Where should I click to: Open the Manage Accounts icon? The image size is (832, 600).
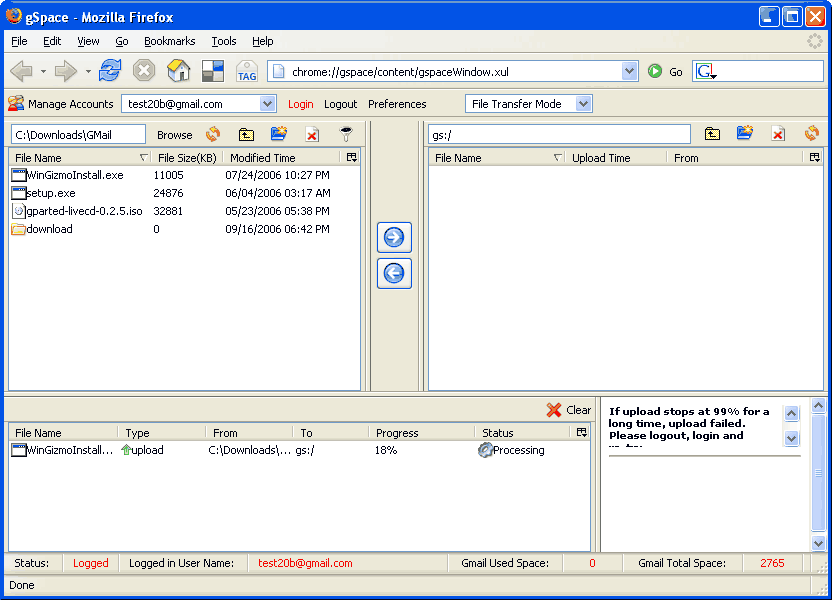(16, 103)
